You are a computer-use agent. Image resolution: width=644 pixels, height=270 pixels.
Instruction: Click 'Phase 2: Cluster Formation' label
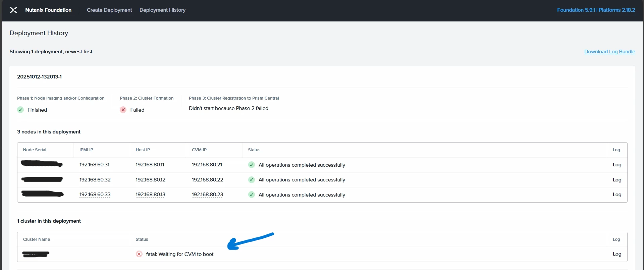[x=147, y=98]
